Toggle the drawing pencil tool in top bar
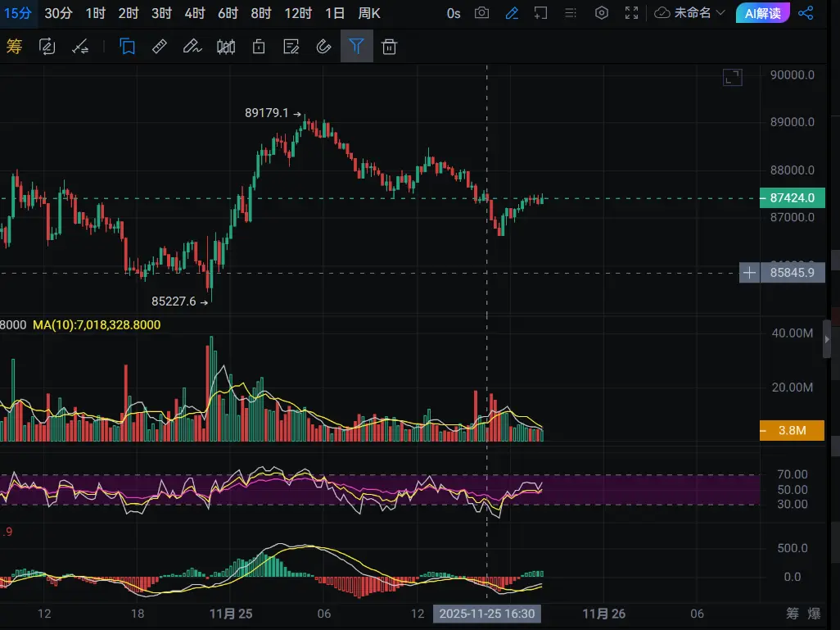Viewport: 840px width, 630px height. coord(513,13)
